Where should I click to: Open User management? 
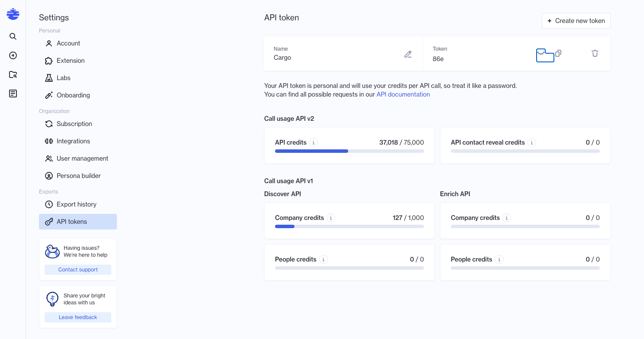78,158
